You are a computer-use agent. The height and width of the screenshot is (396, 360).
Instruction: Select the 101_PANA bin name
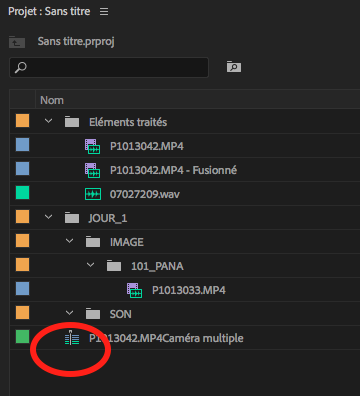(x=157, y=266)
